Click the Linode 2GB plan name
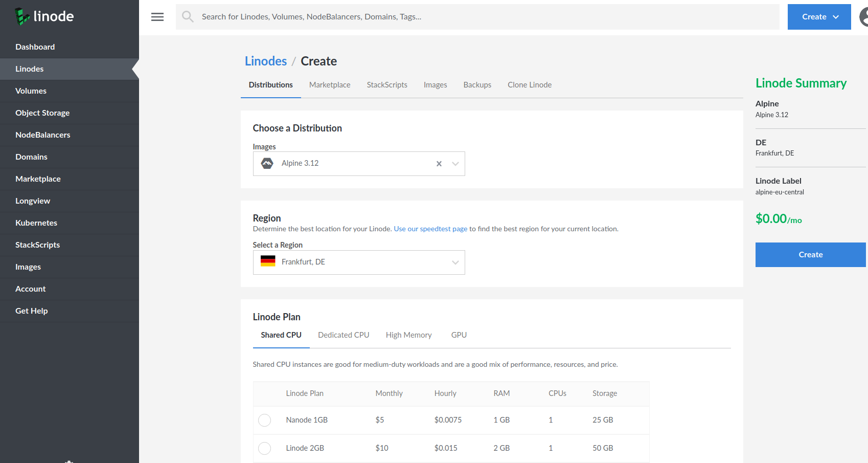The image size is (868, 463). (x=305, y=448)
